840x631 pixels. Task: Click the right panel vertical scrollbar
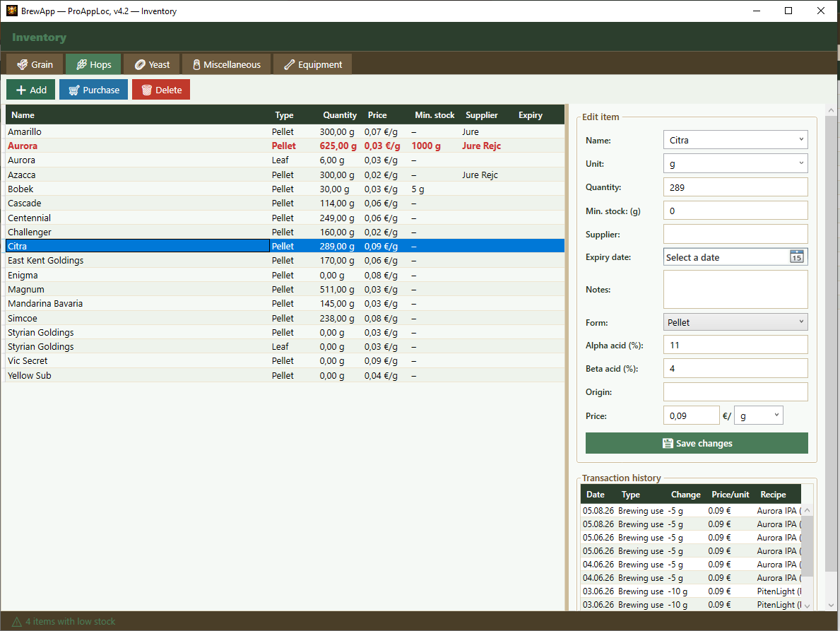coord(831,343)
